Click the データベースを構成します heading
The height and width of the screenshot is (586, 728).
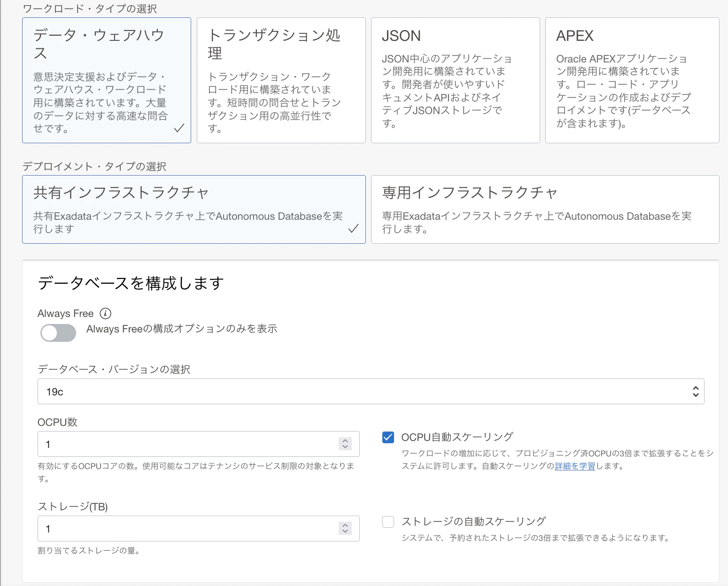coord(131,283)
